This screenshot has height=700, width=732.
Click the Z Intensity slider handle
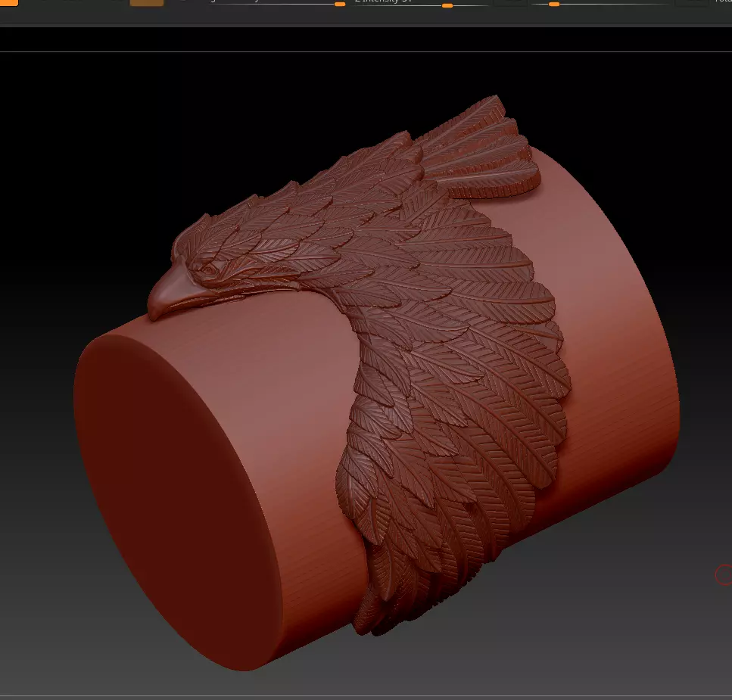[x=447, y=5]
